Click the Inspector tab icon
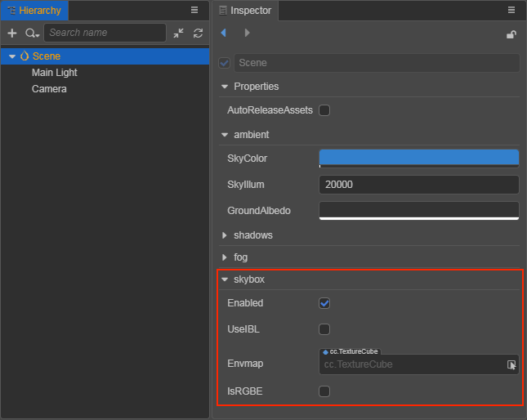The image size is (527, 420). pyautogui.click(x=223, y=11)
